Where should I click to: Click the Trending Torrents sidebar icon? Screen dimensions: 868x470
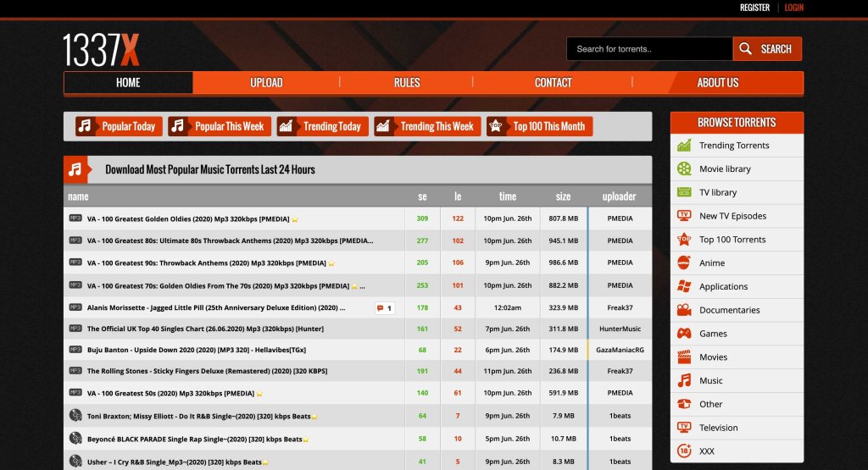click(684, 146)
